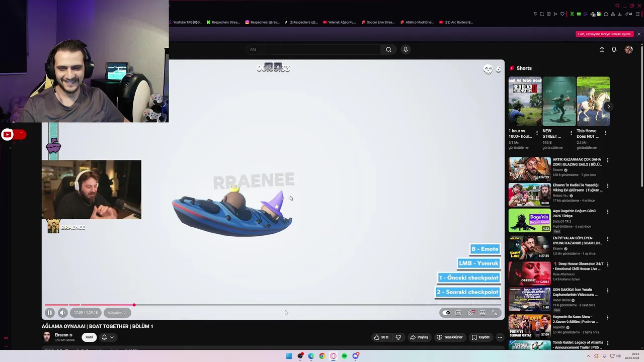
Task: Mute the video with speaker icon
Action: [62, 313]
